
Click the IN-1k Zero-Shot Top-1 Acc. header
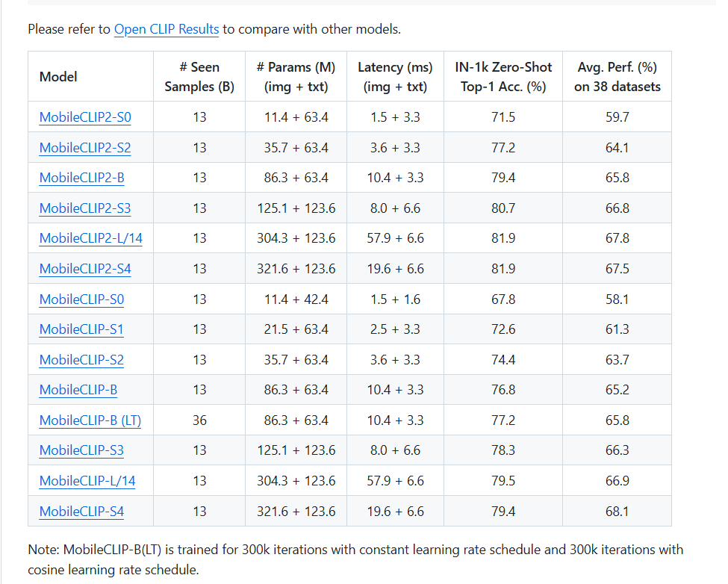tap(503, 77)
